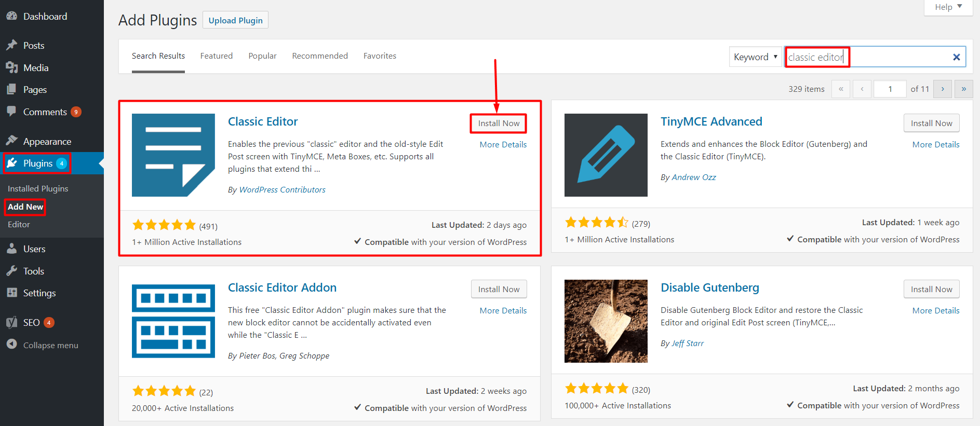This screenshot has height=426, width=980.
Task: Switch to Popular tab
Action: point(262,56)
